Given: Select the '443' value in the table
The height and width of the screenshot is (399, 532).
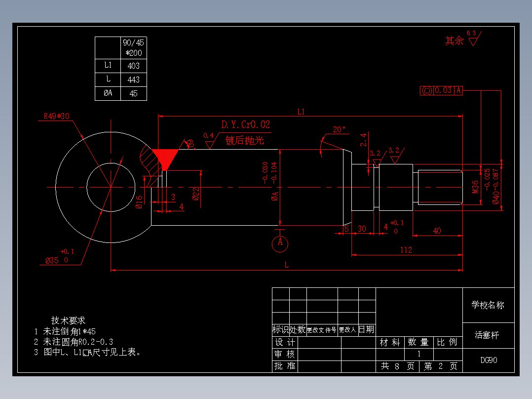Looking at the screenshot, I should (x=134, y=80).
